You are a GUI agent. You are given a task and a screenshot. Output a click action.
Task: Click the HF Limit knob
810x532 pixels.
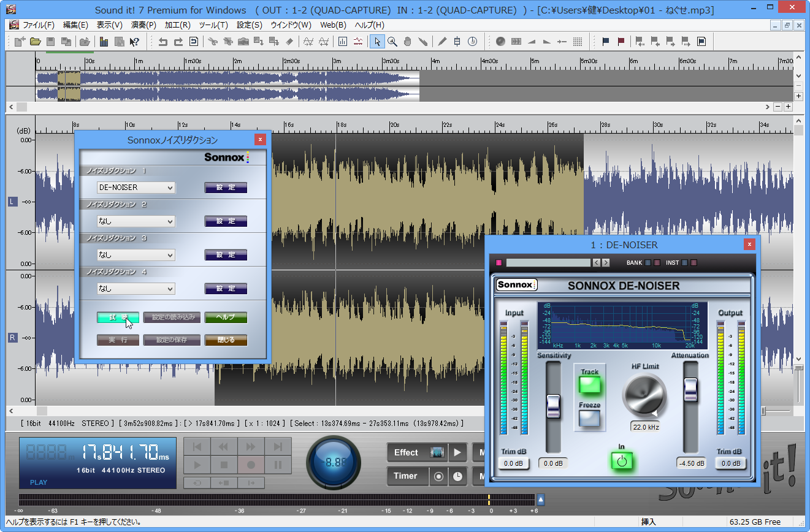coord(644,395)
